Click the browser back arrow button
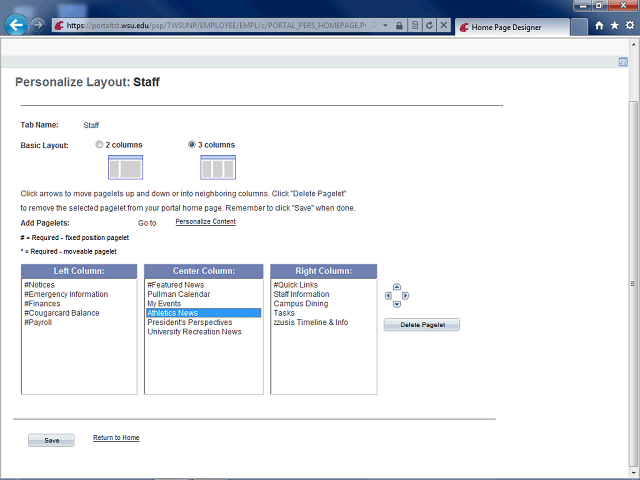This screenshot has width=640, height=480. [x=16, y=25]
